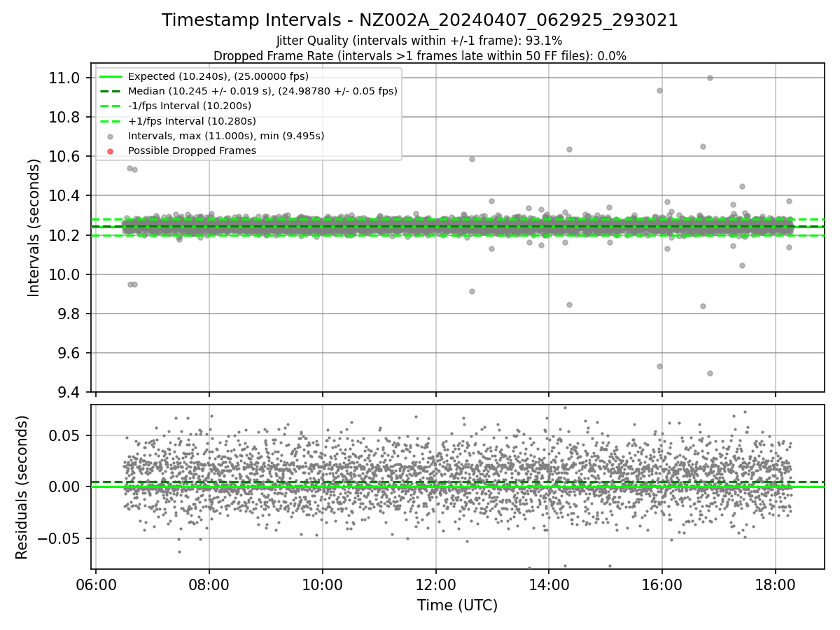The width and height of the screenshot is (840, 630).
Task: Select the 'Jitter Quality' subtitle line
Action: 419,41
